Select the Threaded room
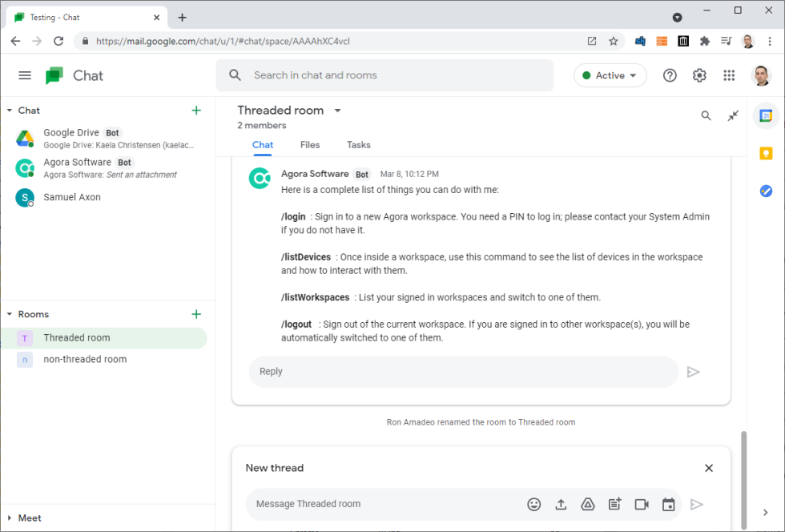785x532 pixels. tap(105, 337)
